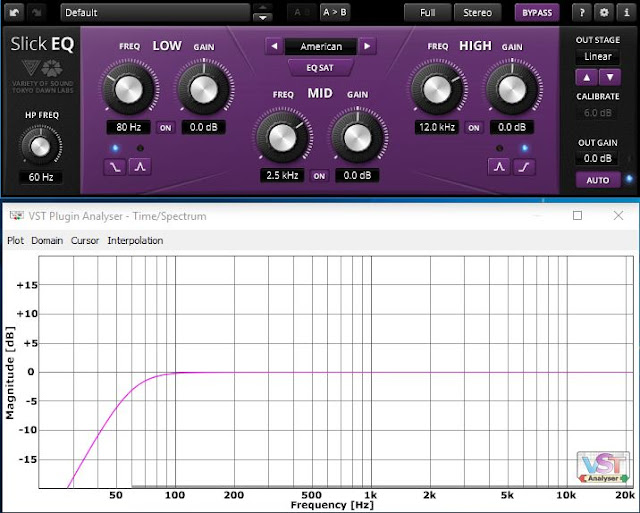Viewport: 640px width, 513px height.
Task: Click the 80 Hz low frequency field
Action: [x=129, y=127]
